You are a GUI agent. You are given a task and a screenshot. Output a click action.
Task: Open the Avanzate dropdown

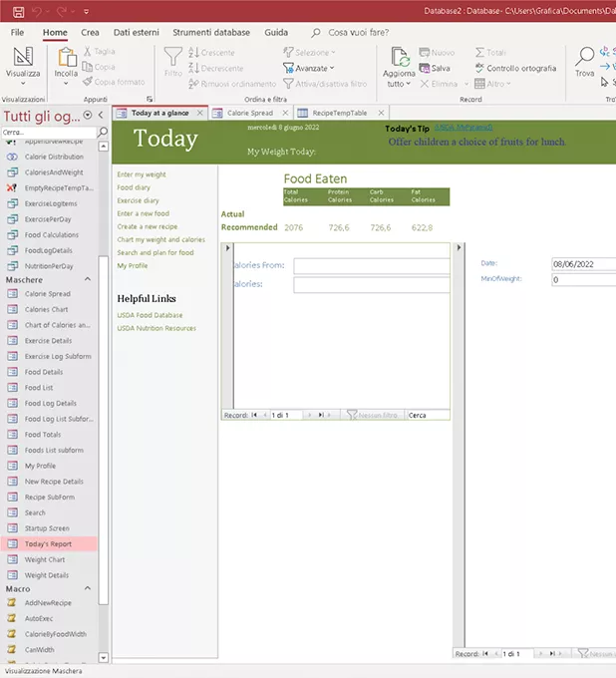[309, 68]
